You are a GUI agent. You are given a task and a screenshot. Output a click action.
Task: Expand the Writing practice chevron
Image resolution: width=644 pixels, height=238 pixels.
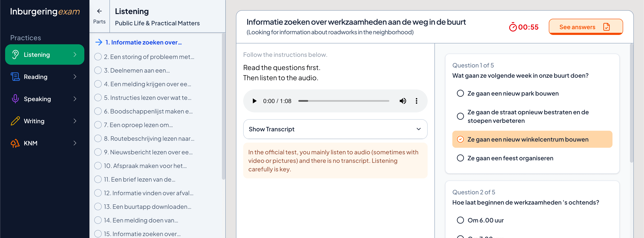pos(75,121)
